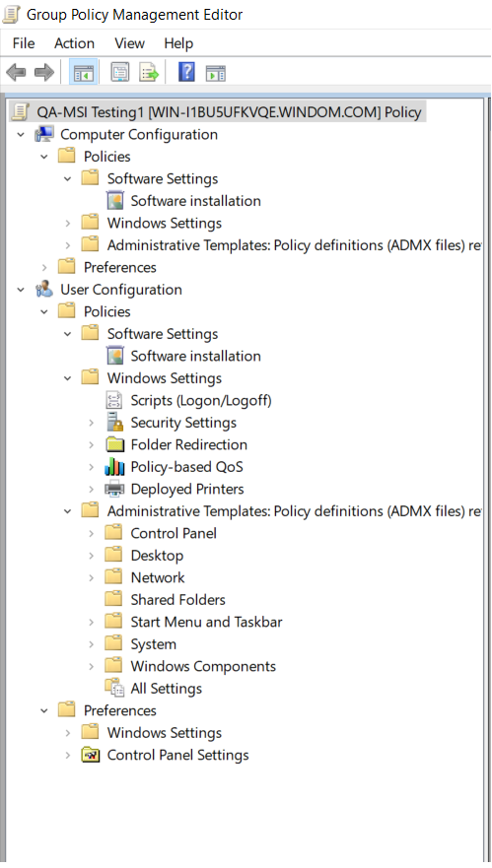This screenshot has width=492, height=868.
Task: Click the Forward arrow toolbar icon
Action: pyautogui.click(x=44, y=73)
